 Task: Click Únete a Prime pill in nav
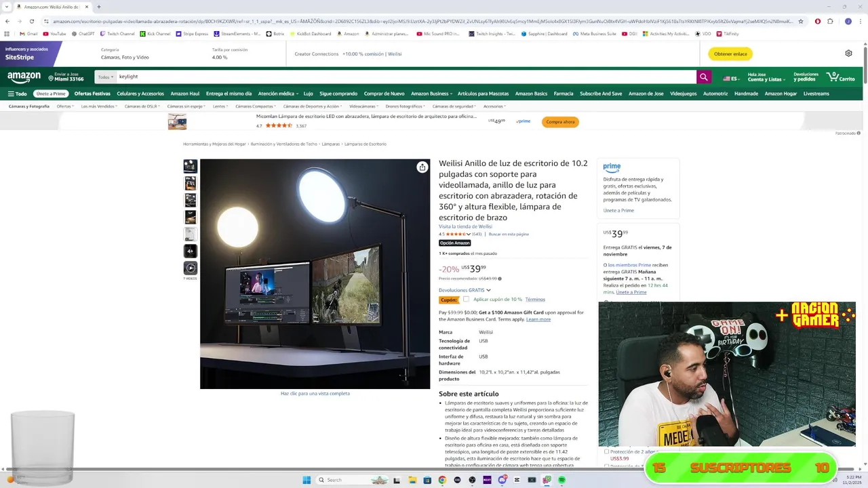coord(51,94)
